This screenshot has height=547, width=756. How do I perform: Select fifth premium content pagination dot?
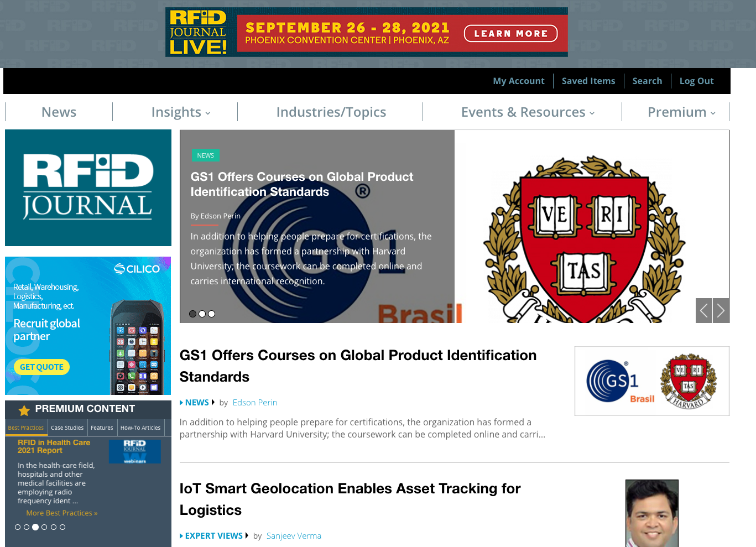coord(54,527)
